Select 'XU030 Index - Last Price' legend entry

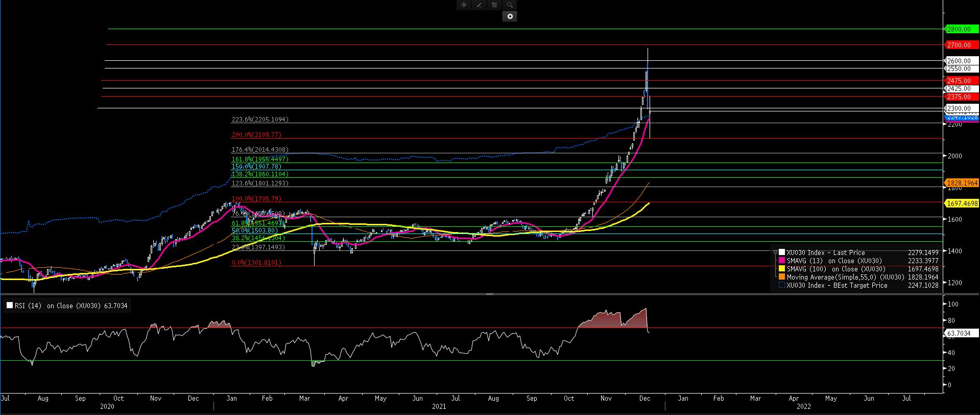(x=826, y=252)
